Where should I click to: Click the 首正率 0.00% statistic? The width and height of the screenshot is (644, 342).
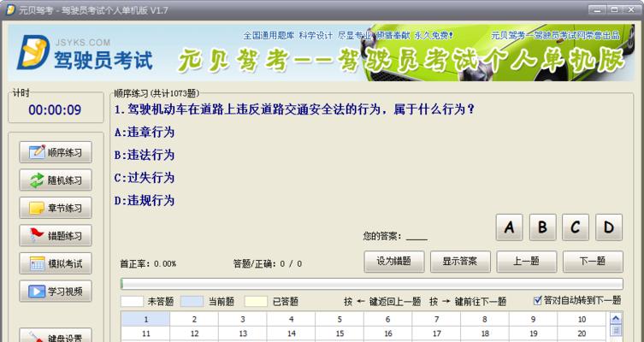tap(148, 263)
